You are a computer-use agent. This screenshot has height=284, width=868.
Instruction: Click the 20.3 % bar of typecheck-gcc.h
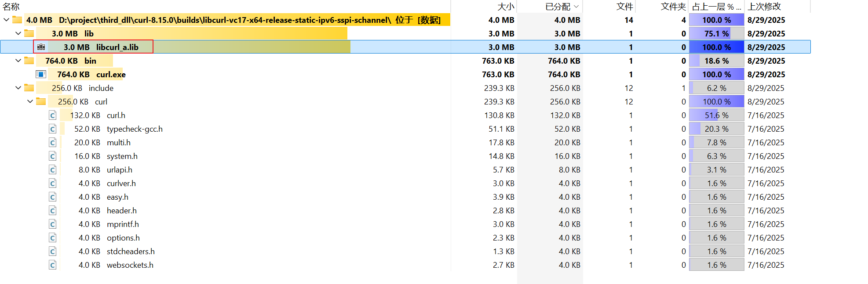[716, 129]
